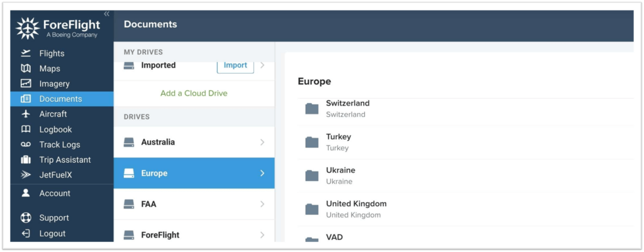644x252 pixels.
Task: Expand the FAA drive chevron
Action: [x=262, y=204]
